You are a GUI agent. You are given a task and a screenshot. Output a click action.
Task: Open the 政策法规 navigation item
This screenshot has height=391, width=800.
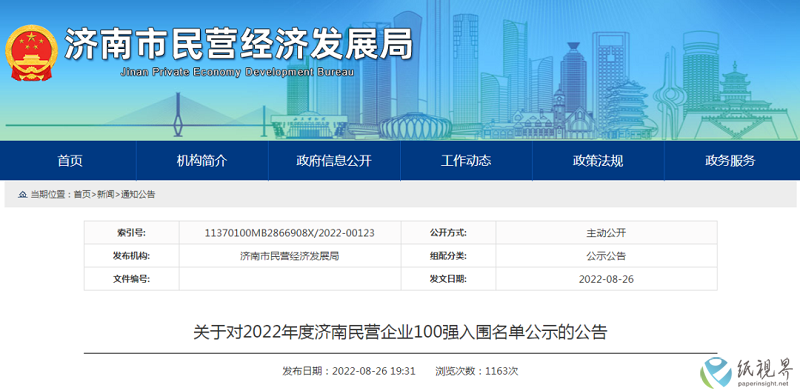click(x=598, y=161)
